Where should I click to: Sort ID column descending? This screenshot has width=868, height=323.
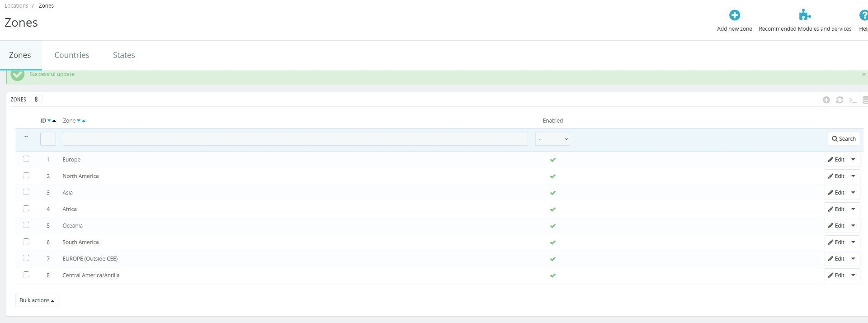point(49,121)
